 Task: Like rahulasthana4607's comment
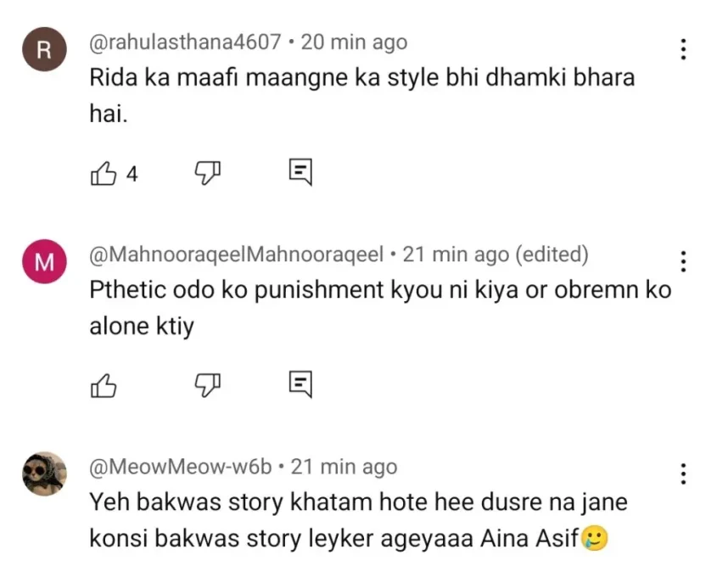pos(103,174)
